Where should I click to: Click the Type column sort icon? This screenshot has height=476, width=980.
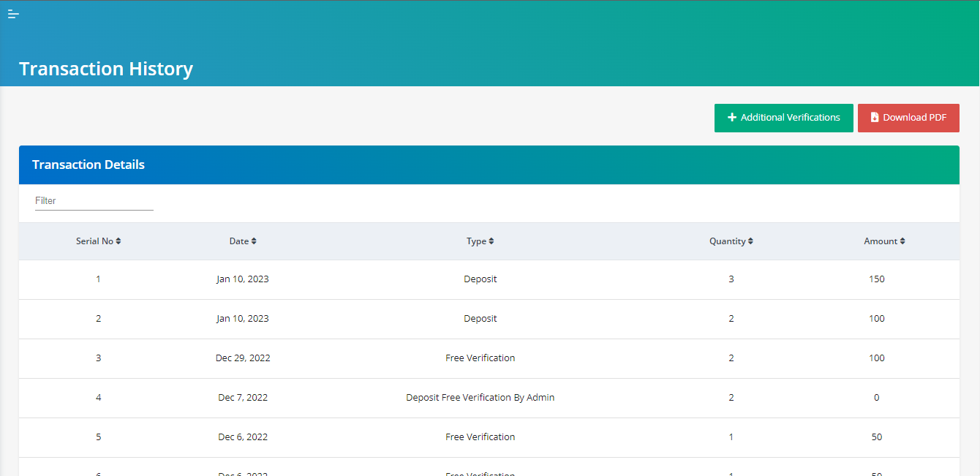point(491,241)
